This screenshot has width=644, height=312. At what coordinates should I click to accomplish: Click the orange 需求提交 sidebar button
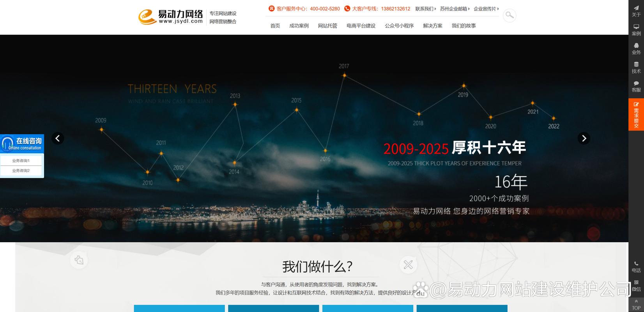click(636, 115)
